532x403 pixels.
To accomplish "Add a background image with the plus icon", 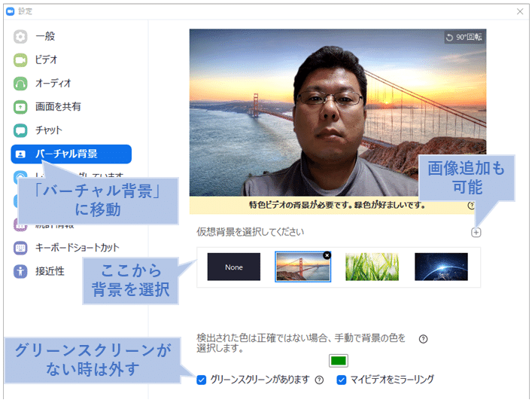I will [476, 232].
